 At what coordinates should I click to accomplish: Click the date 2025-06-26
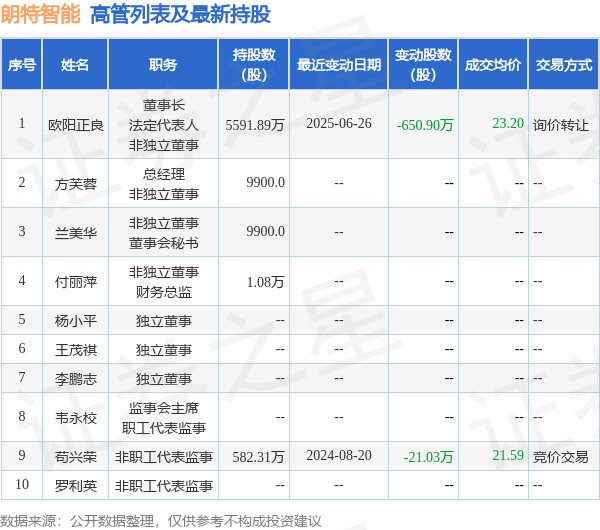coord(339,123)
